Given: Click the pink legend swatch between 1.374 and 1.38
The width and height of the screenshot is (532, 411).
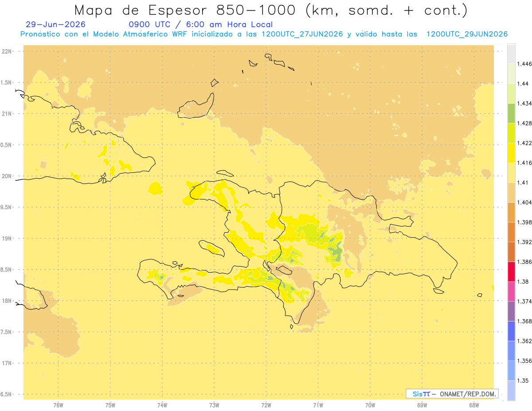Looking at the screenshot, I should pyautogui.click(x=511, y=291).
